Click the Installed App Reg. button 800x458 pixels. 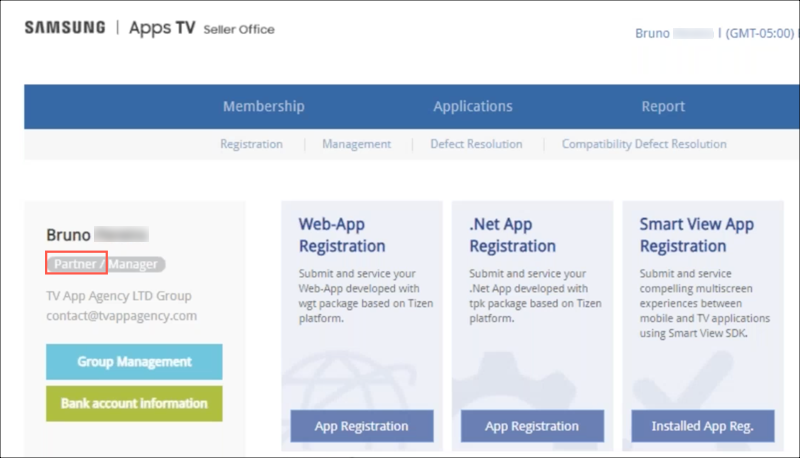[703, 426]
